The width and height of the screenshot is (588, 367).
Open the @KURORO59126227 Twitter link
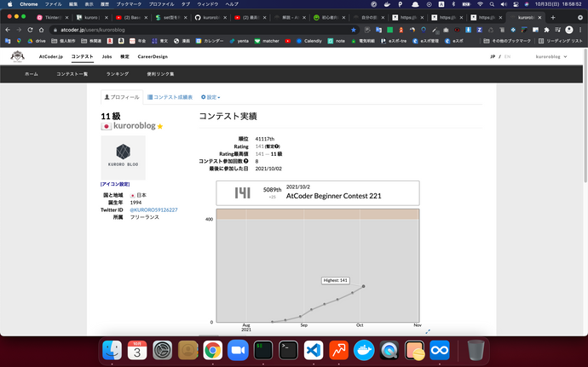coord(153,209)
